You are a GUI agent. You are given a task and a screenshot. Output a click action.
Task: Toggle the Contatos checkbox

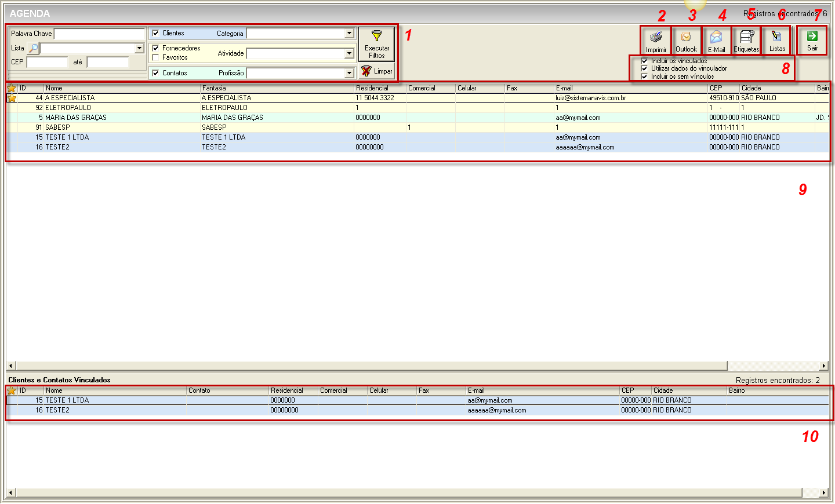tap(155, 73)
